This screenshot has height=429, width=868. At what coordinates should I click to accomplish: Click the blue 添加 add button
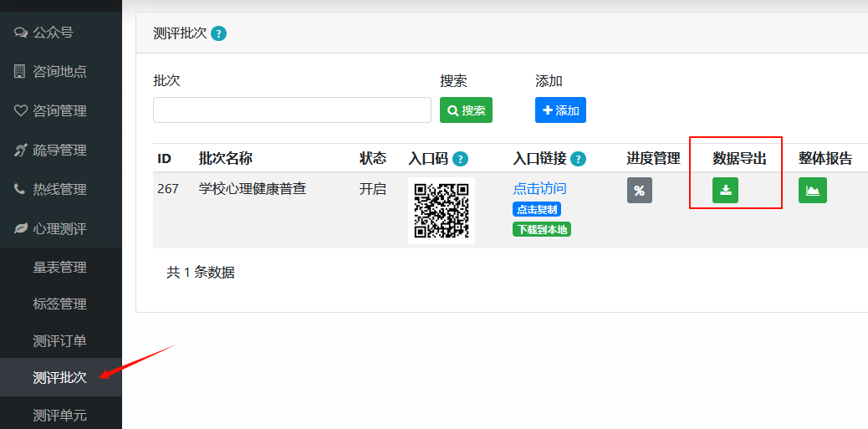pyautogui.click(x=560, y=110)
